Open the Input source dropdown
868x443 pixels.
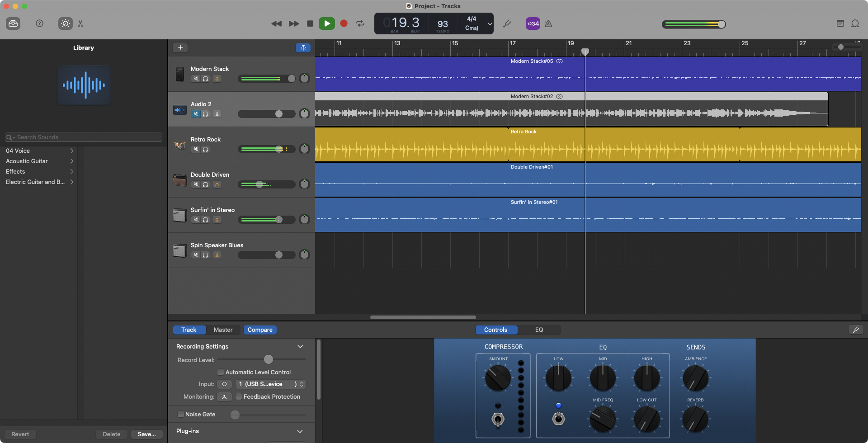point(271,384)
